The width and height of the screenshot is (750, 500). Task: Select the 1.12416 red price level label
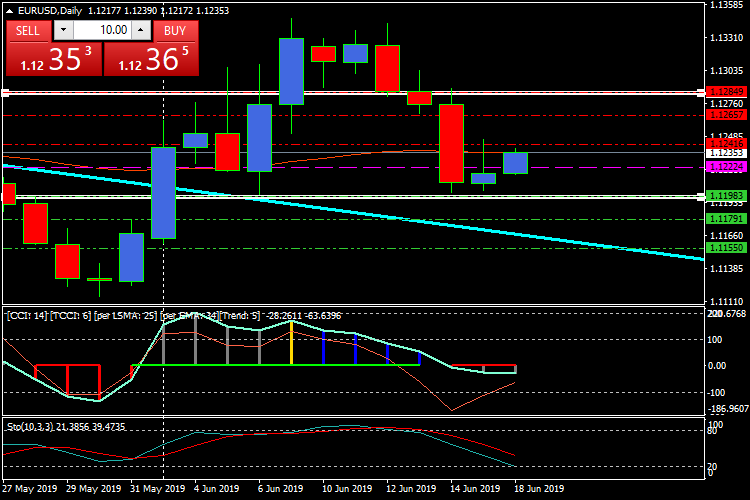pos(727,144)
